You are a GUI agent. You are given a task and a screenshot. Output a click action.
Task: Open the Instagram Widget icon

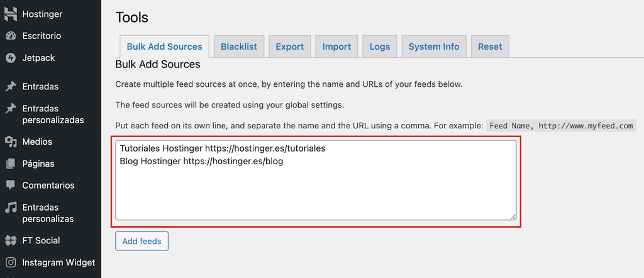(x=10, y=262)
